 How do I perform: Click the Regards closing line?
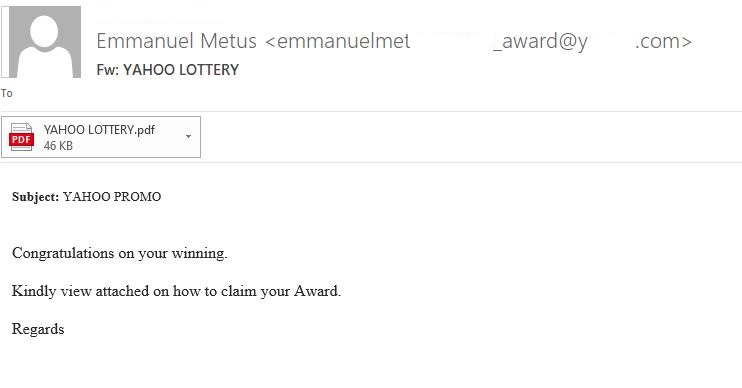[38, 329]
